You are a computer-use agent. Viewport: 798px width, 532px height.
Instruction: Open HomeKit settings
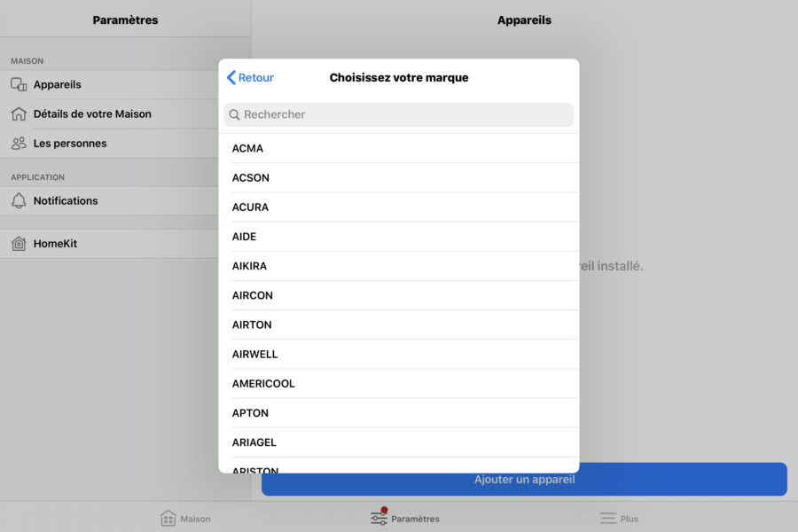pyautogui.click(x=109, y=243)
